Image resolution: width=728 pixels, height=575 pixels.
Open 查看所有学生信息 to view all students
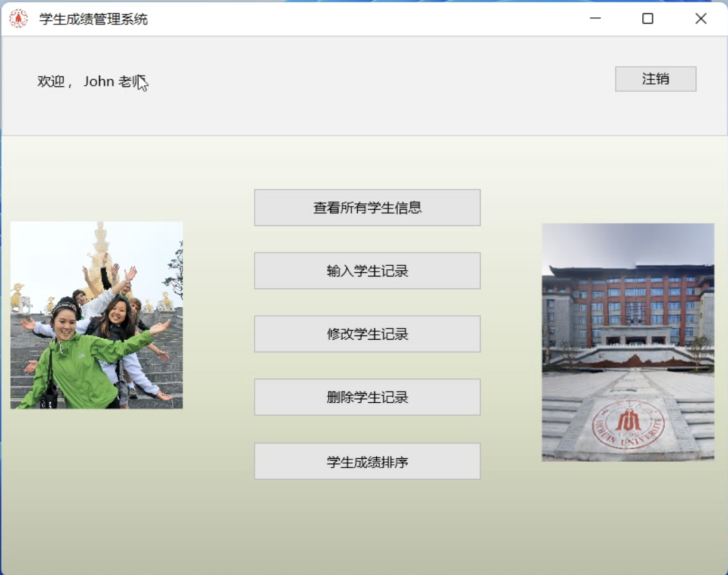[367, 207]
